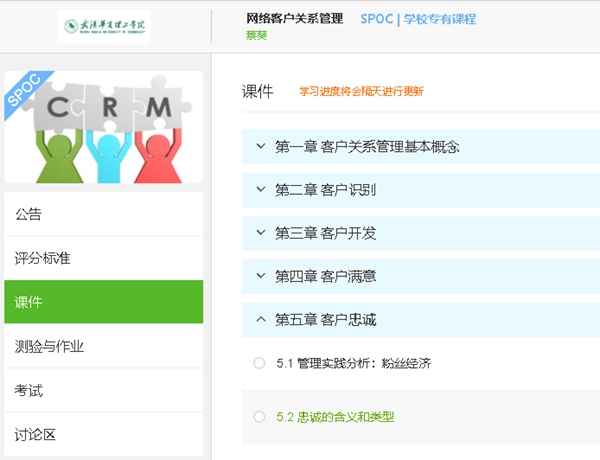Click the instructor name 蔡葵

click(256, 36)
